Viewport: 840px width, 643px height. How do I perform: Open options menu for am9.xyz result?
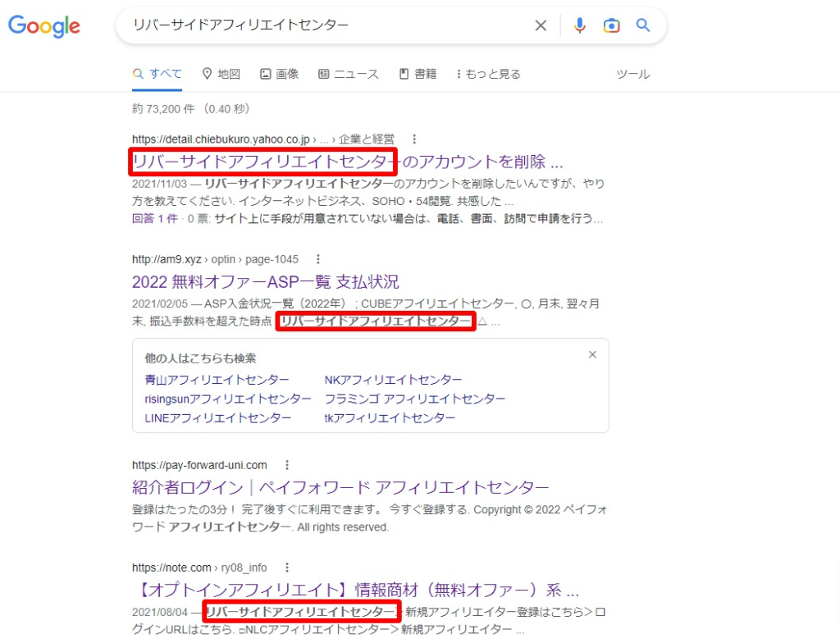318,259
